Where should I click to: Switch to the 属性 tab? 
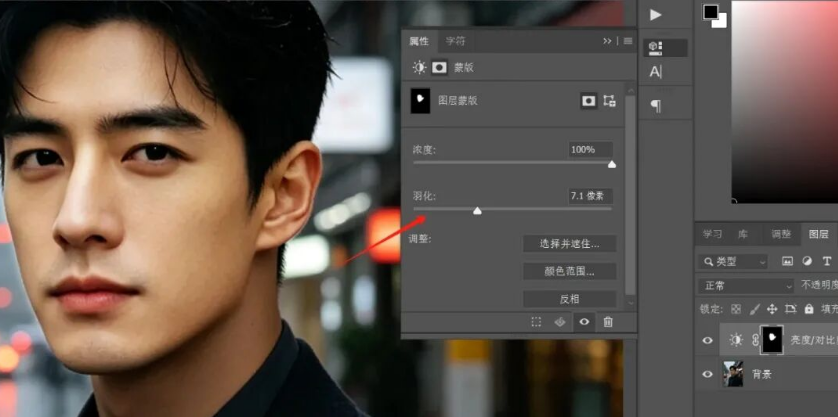(x=419, y=41)
